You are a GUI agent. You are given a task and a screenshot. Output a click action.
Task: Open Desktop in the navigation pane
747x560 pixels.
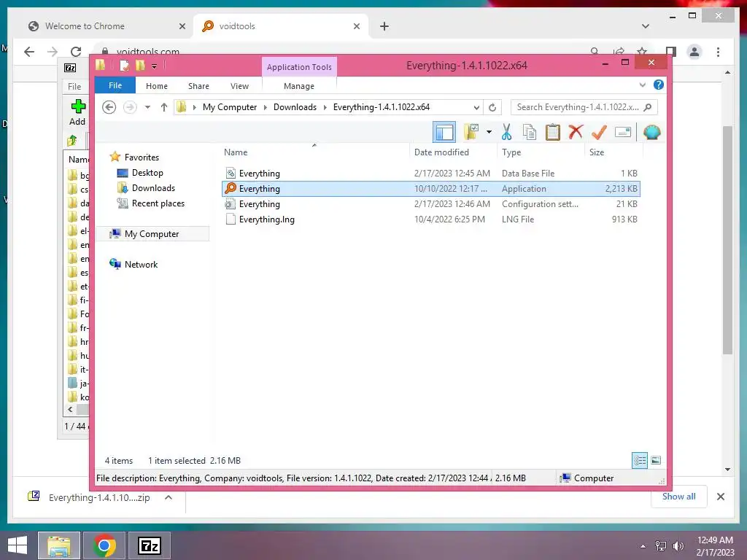147,172
